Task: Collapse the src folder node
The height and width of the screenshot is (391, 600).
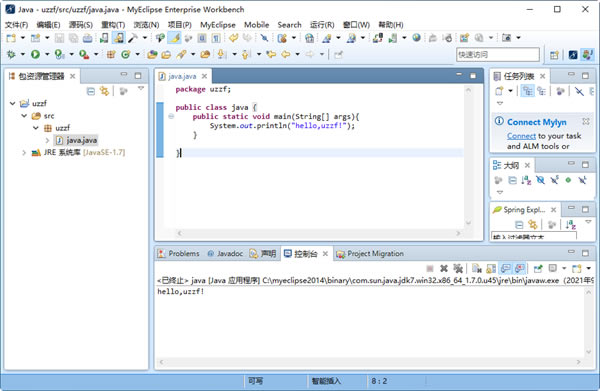Action: click(x=24, y=116)
